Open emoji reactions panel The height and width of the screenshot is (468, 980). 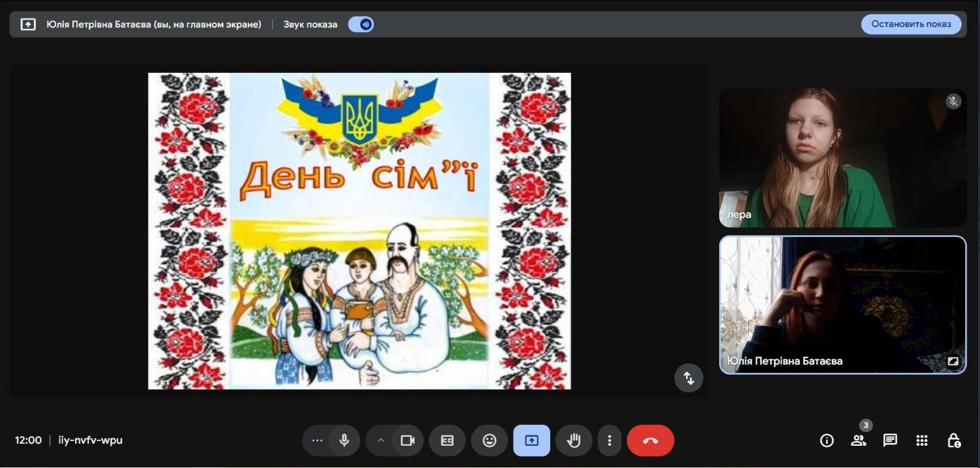pos(489,440)
